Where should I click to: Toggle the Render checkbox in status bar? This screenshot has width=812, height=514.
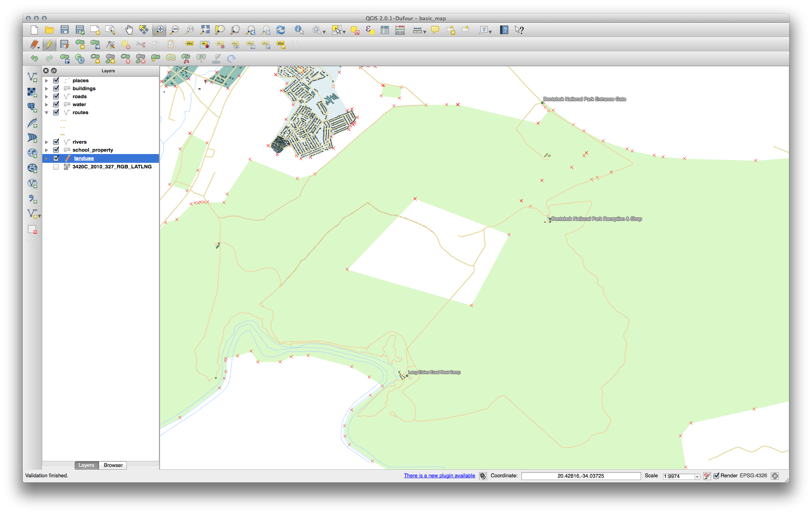click(x=716, y=476)
